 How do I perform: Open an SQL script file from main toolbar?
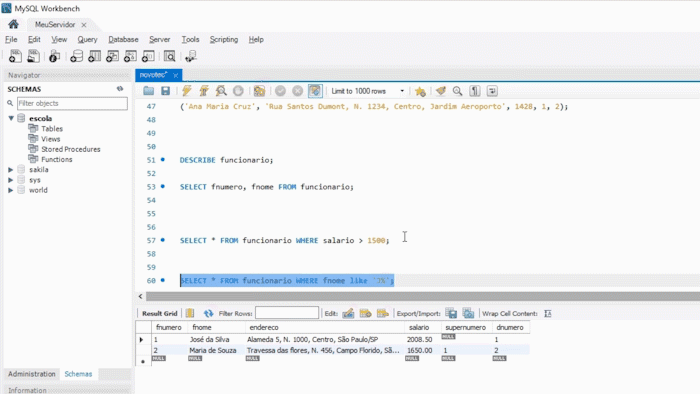click(33, 56)
